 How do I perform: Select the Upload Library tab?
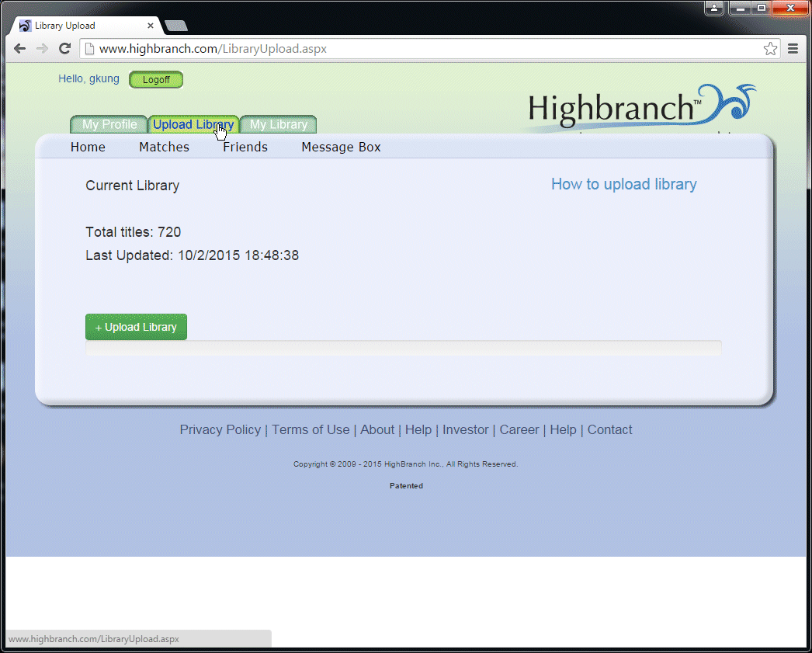click(x=193, y=124)
